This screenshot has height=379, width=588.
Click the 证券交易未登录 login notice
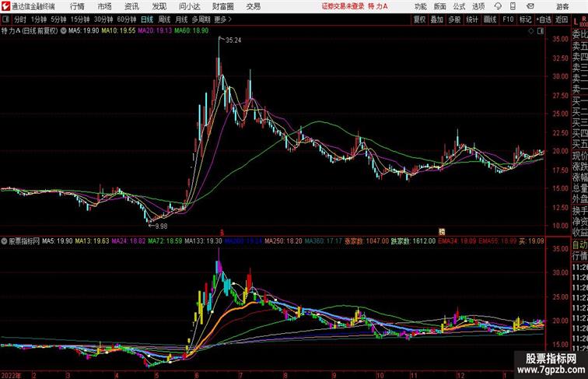[343, 6]
